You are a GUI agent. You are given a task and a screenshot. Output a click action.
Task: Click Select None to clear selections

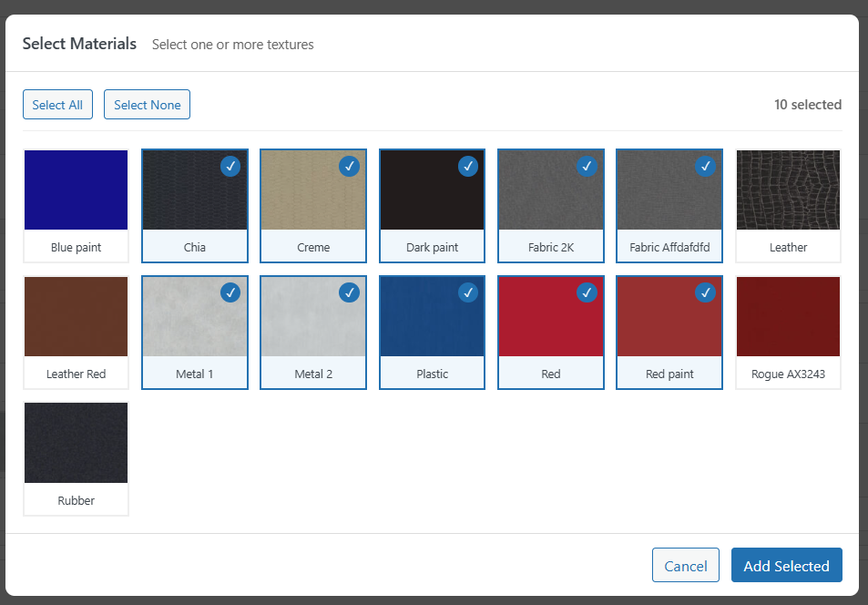pos(147,104)
